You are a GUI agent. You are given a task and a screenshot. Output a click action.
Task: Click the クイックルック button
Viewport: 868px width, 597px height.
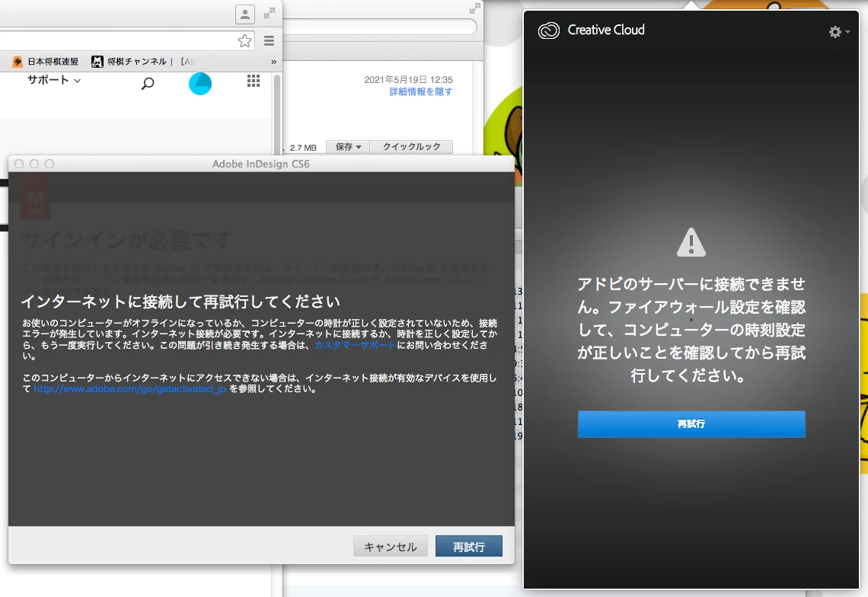(411, 147)
